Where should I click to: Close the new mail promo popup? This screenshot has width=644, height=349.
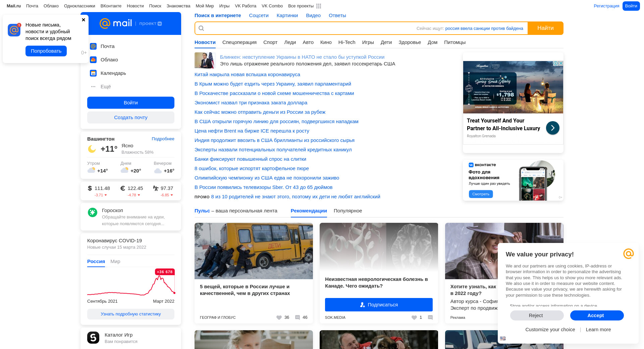click(84, 20)
